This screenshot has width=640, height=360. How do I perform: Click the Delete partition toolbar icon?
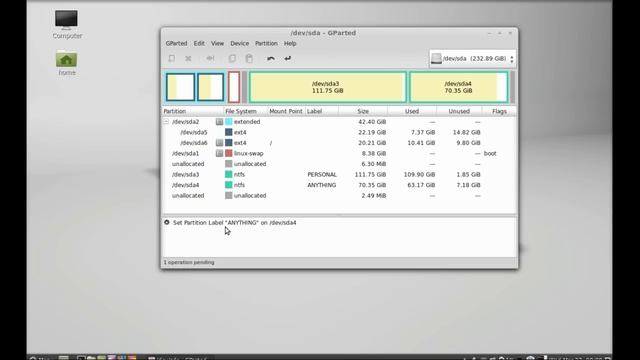188,58
